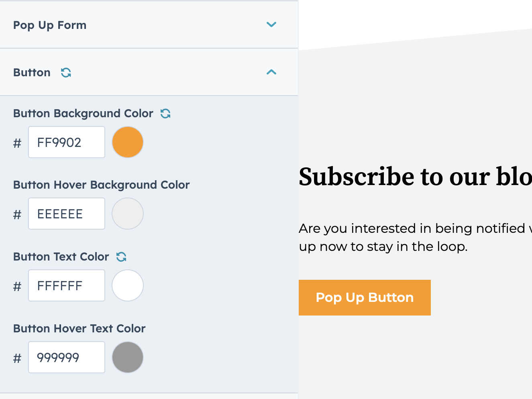The width and height of the screenshot is (532, 399).
Task: Collapse the Button settings section
Action: click(272, 73)
